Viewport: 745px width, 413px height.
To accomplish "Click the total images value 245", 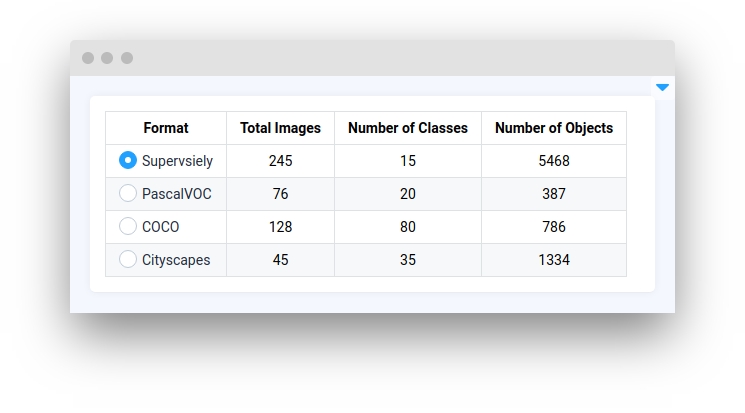I will click(280, 161).
